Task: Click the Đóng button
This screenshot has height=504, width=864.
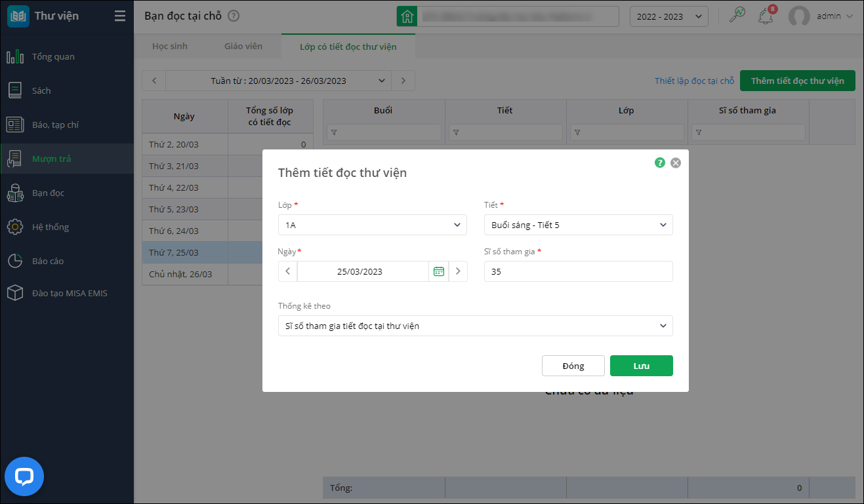Action: coord(573,366)
